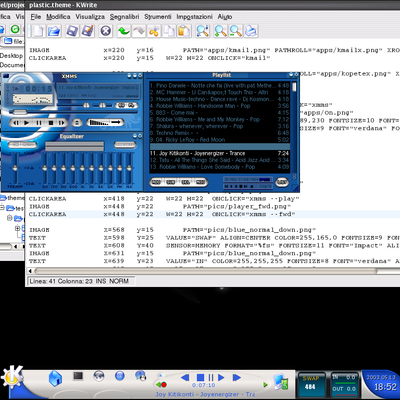Open the Strumenti menu
The image size is (400, 400).
pyautogui.click(x=158, y=17)
